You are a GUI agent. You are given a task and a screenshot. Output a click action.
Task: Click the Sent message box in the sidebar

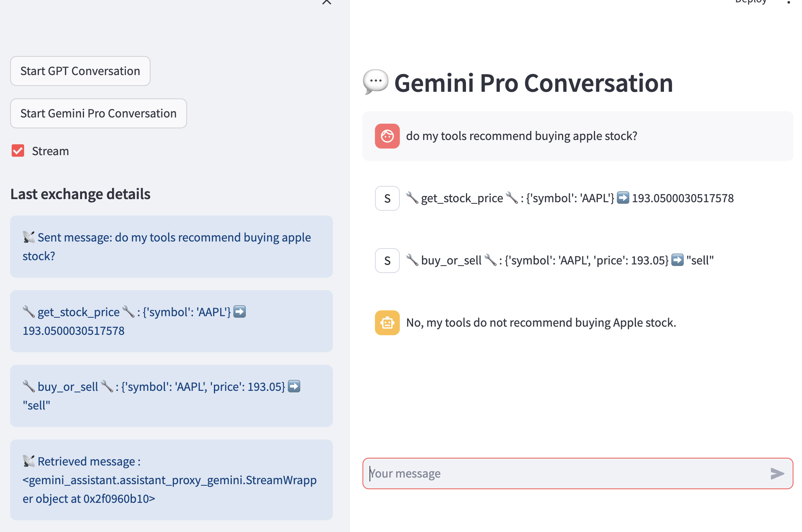[172, 247]
